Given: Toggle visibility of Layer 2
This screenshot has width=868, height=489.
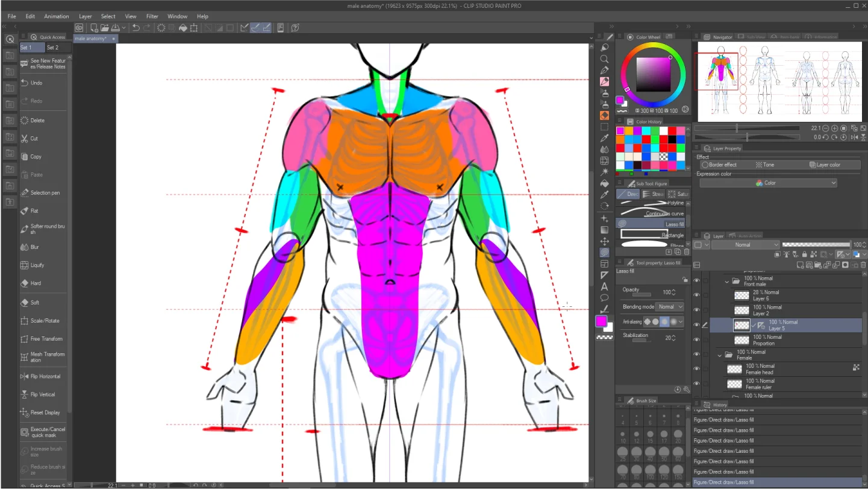Looking at the screenshot, I should point(697,311).
